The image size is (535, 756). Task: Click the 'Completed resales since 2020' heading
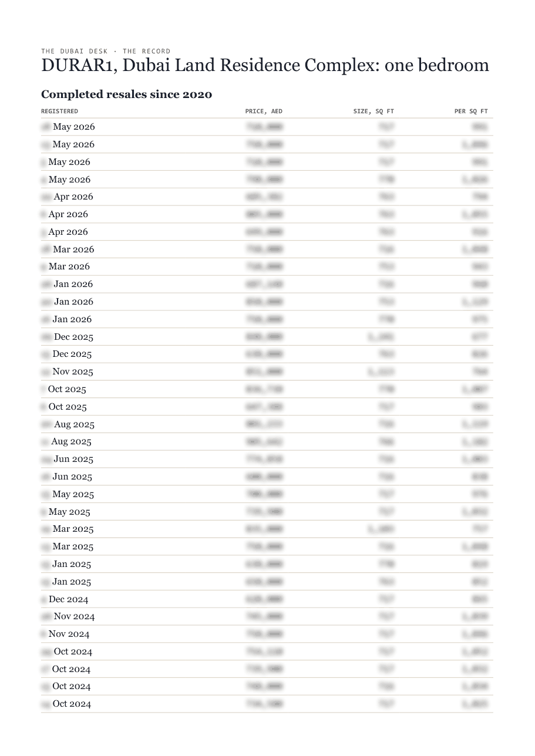(x=126, y=95)
